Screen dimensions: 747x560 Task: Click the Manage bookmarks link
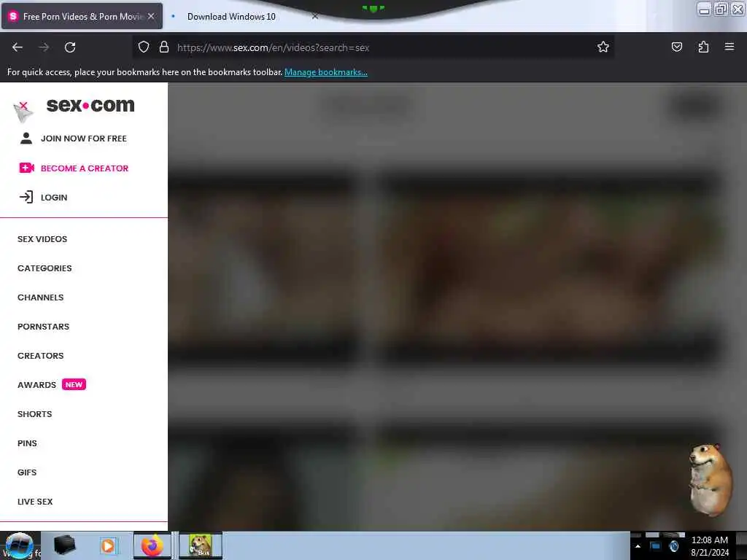click(x=326, y=72)
